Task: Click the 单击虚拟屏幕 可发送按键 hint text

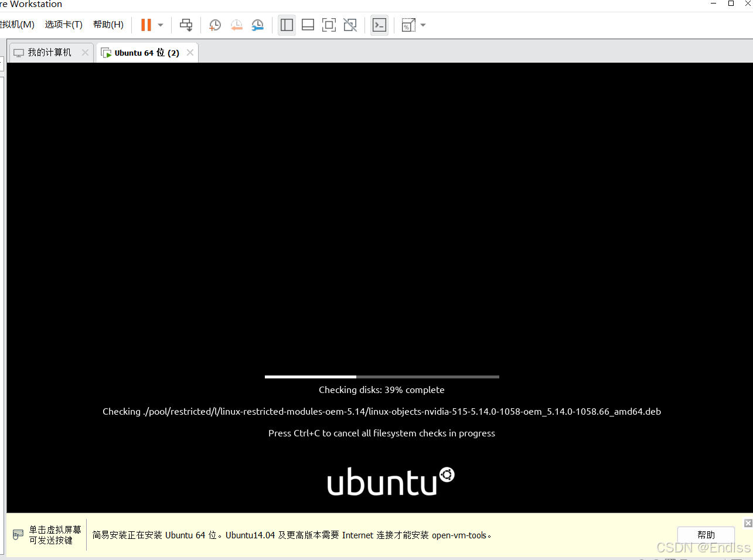Action: (x=55, y=535)
